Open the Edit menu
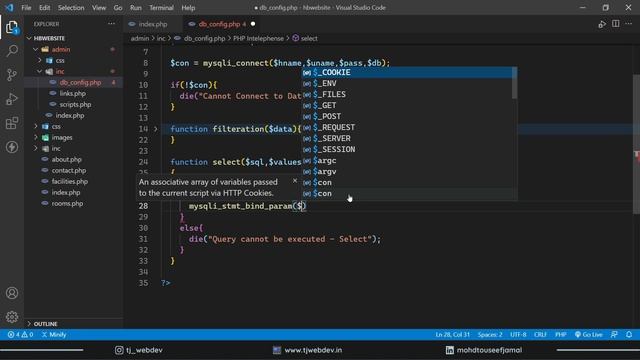The width and height of the screenshot is (640, 360). tap(44, 8)
